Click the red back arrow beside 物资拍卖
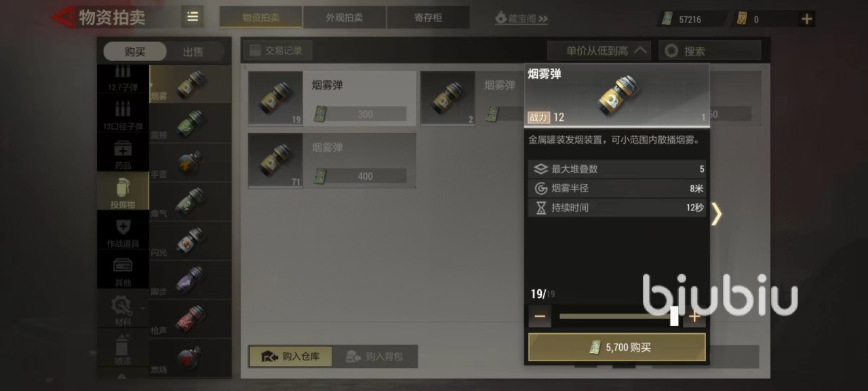The width and height of the screenshot is (868, 391). (62, 16)
